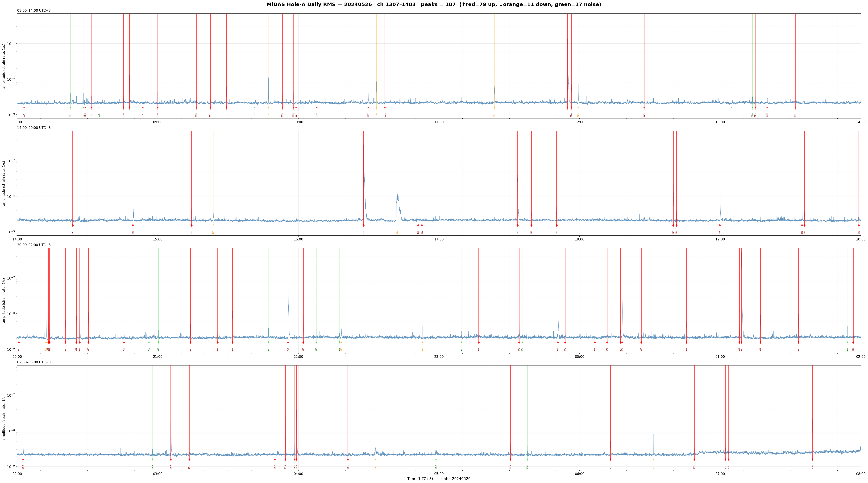The image size is (868, 483).
Task: Click the red up marker labeled 009
Action: coord(158,108)
